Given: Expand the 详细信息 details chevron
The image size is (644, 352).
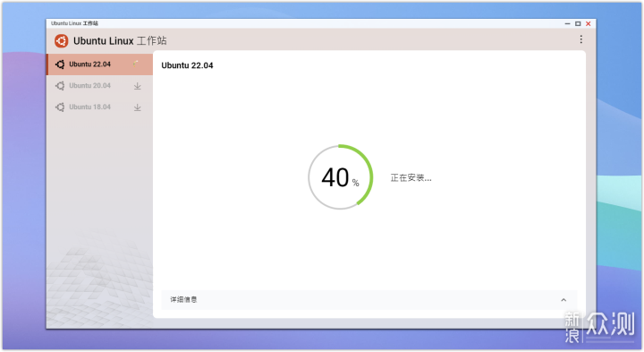Looking at the screenshot, I should [563, 300].
